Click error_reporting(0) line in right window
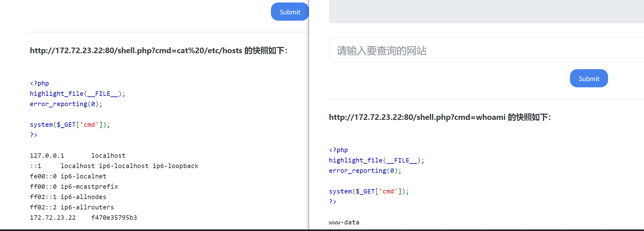The image size is (644, 231). coord(365,171)
